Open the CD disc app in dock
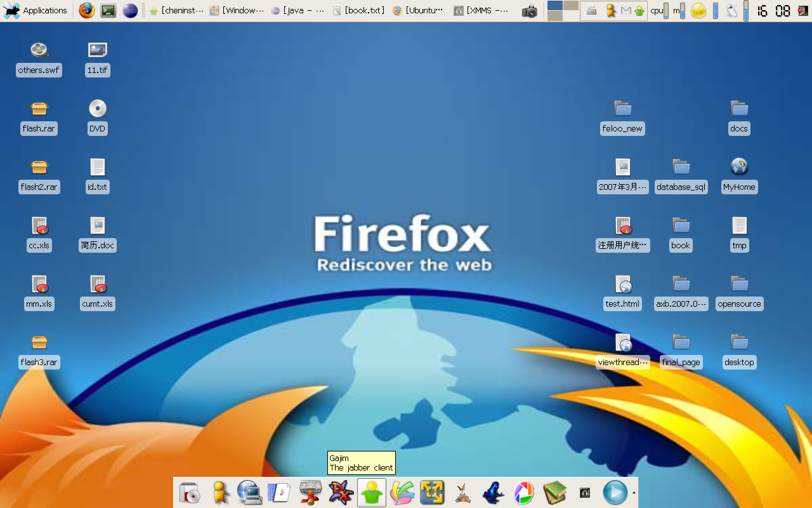This screenshot has width=812, height=508. tap(190, 493)
